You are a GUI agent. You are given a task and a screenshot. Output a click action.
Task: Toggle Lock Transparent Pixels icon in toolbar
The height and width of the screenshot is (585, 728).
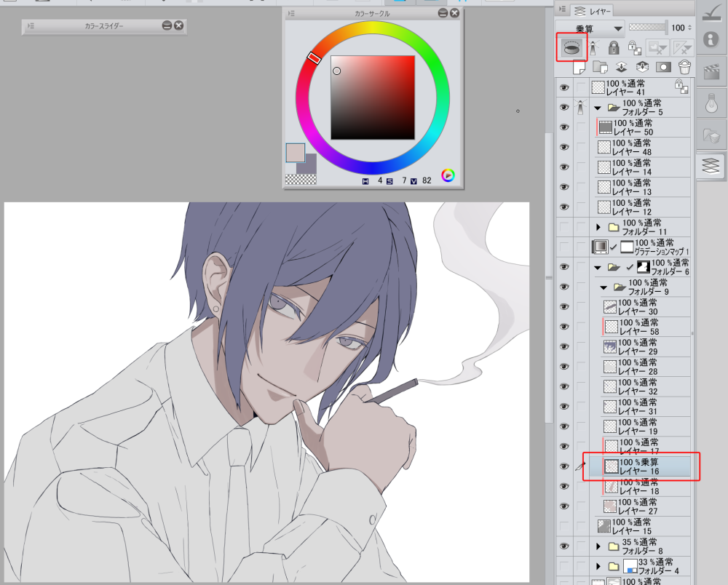(634, 47)
